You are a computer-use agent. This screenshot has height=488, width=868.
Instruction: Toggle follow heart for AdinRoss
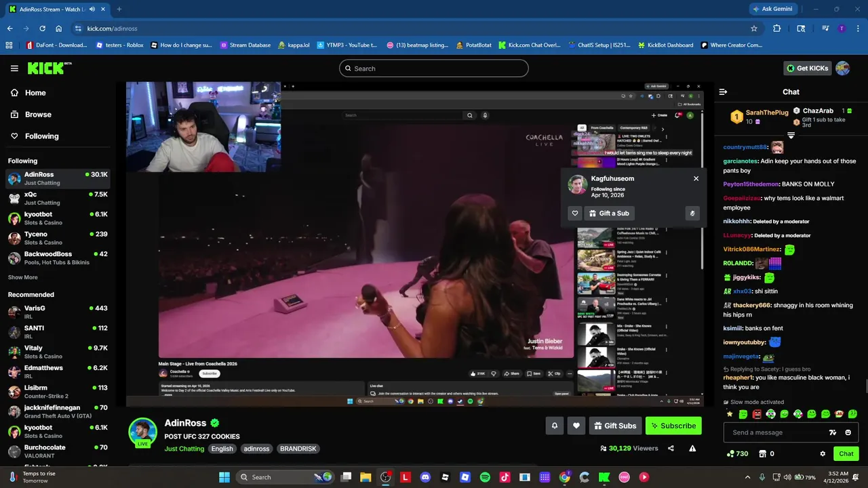(576, 426)
